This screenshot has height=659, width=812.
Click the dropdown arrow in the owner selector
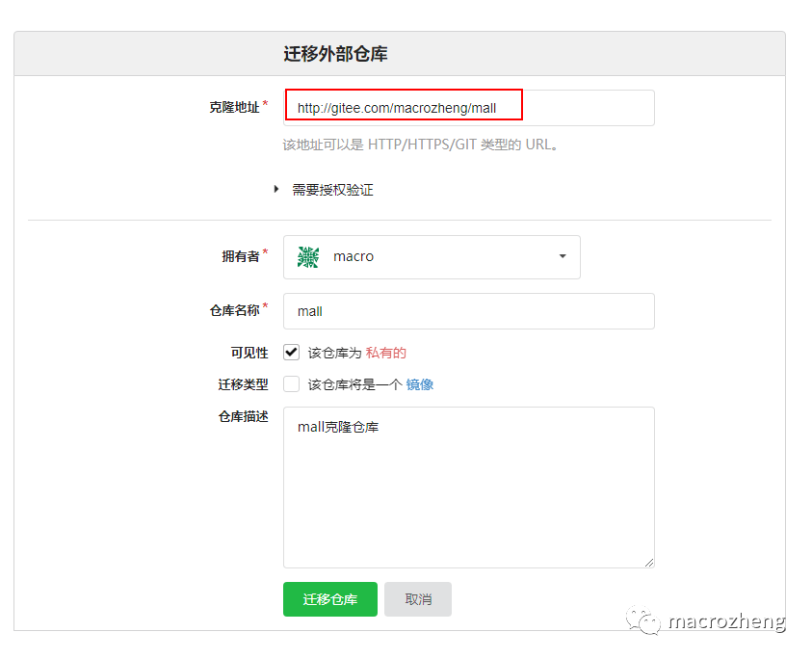562,256
